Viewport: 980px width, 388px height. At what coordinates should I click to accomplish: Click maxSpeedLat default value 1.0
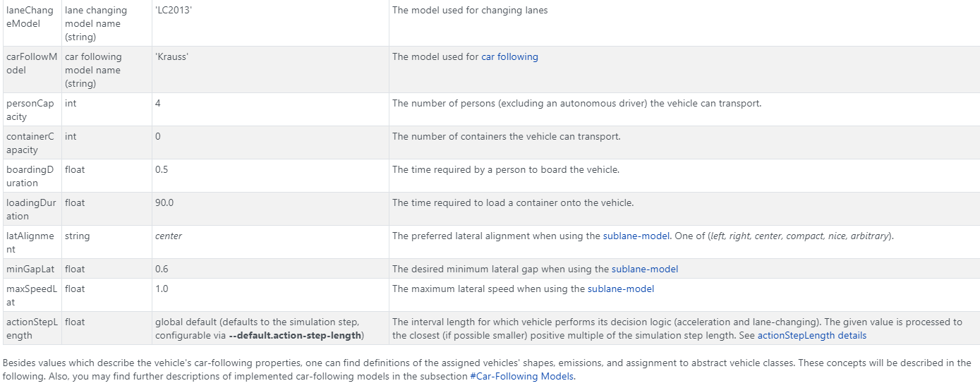pos(162,289)
